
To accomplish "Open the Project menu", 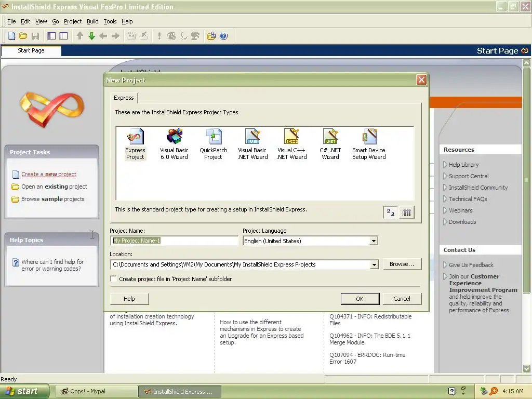I will pyautogui.click(x=73, y=21).
